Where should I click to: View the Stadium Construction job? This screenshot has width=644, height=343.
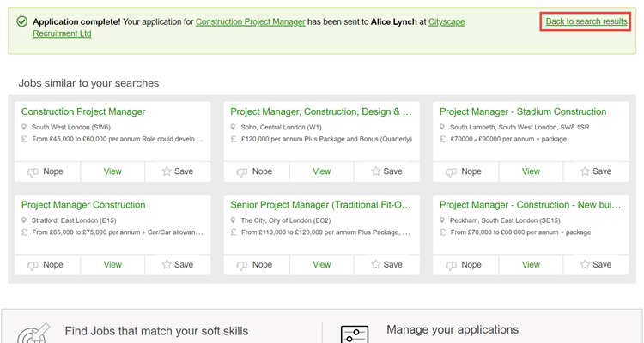pos(532,171)
